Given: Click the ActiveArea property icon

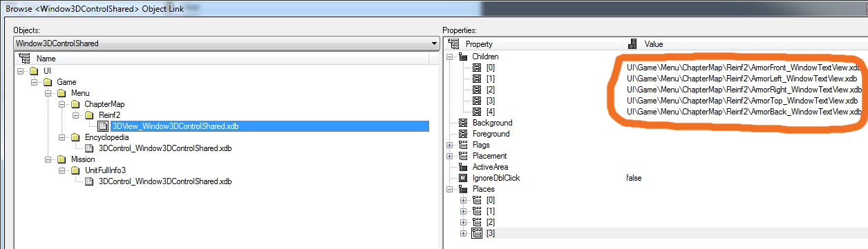Looking at the screenshot, I should point(464,167).
